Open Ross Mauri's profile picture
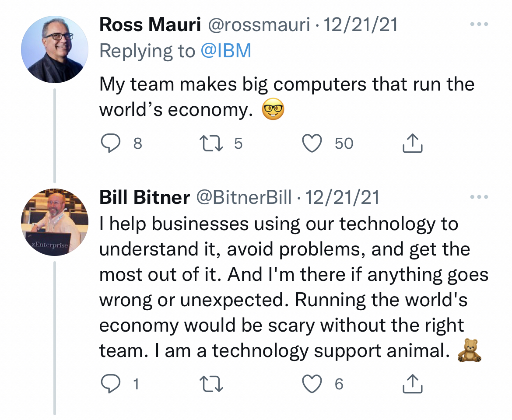512x420 pixels. 54,49
